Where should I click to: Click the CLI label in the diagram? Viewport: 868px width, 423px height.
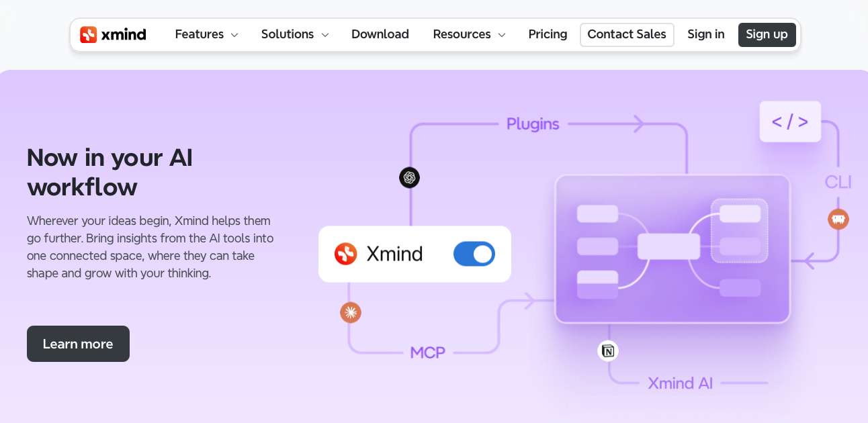[838, 182]
